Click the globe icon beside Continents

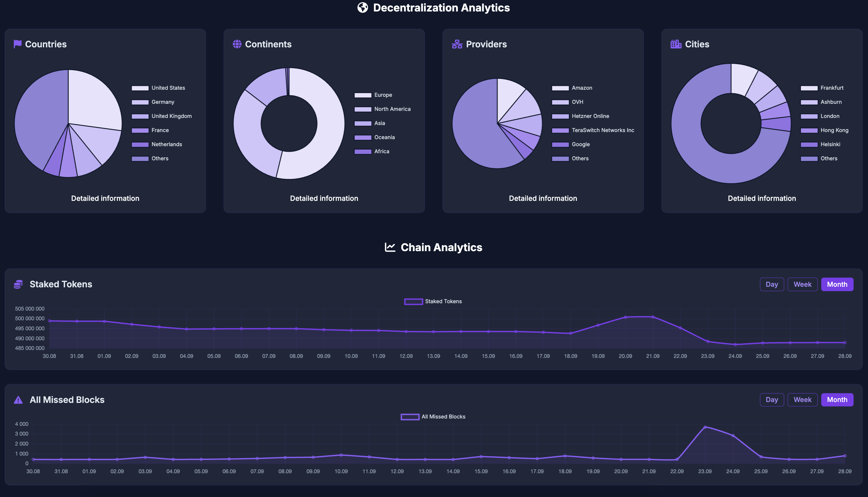[x=237, y=44]
